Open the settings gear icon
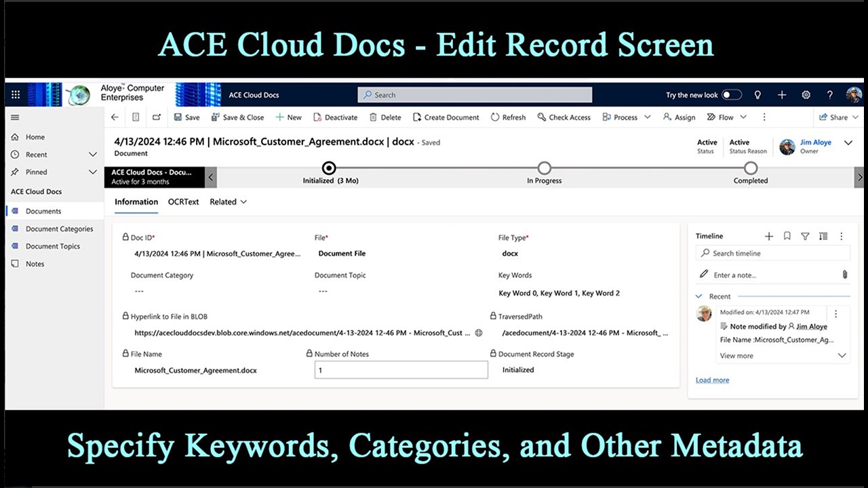 click(x=806, y=95)
